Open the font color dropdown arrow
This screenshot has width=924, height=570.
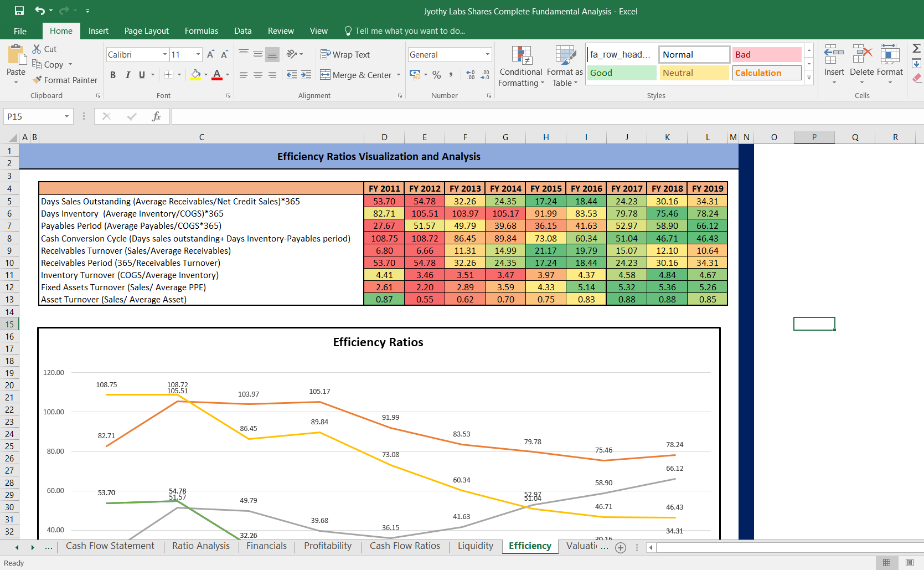pyautogui.click(x=227, y=74)
